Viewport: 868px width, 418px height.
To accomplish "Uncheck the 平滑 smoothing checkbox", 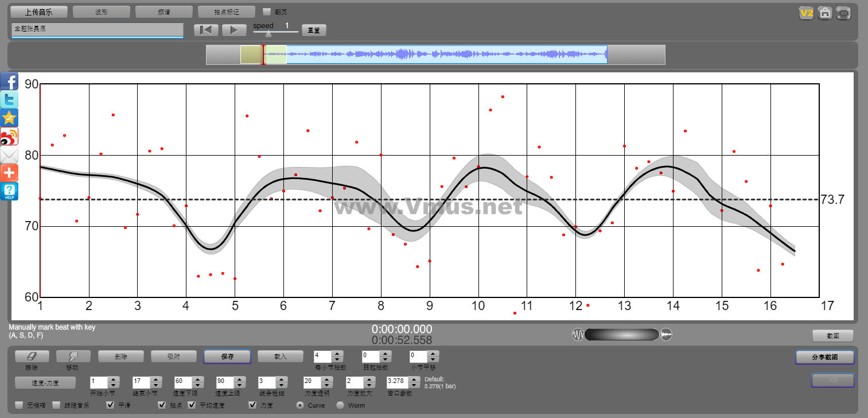I will pos(112,405).
